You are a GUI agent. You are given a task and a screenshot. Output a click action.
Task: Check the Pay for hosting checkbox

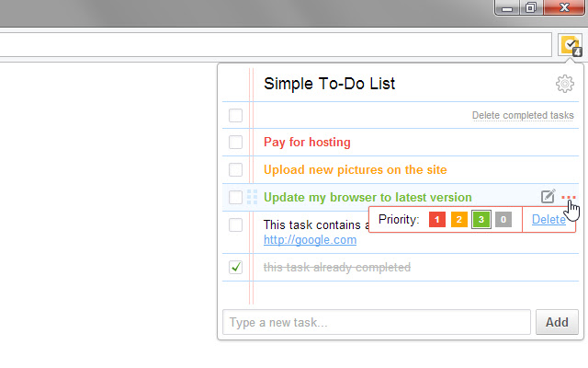click(x=236, y=143)
